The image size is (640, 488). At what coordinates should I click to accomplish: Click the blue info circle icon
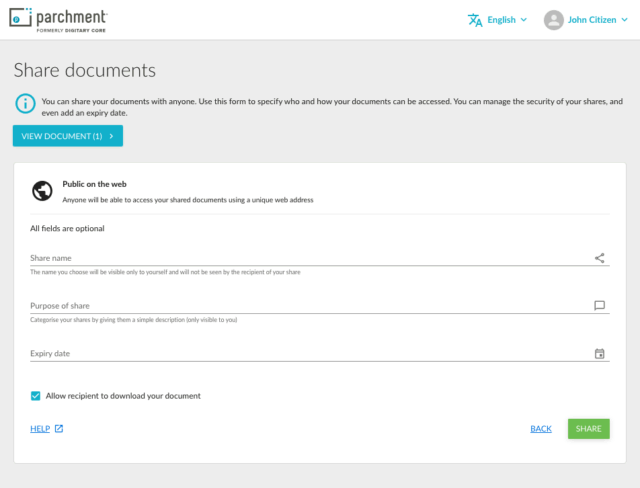point(24,102)
